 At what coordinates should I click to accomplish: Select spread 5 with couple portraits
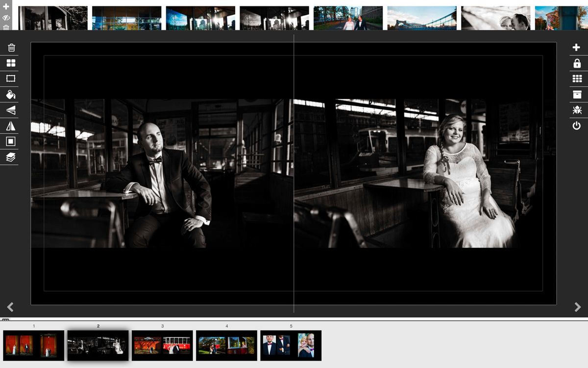[x=291, y=345]
